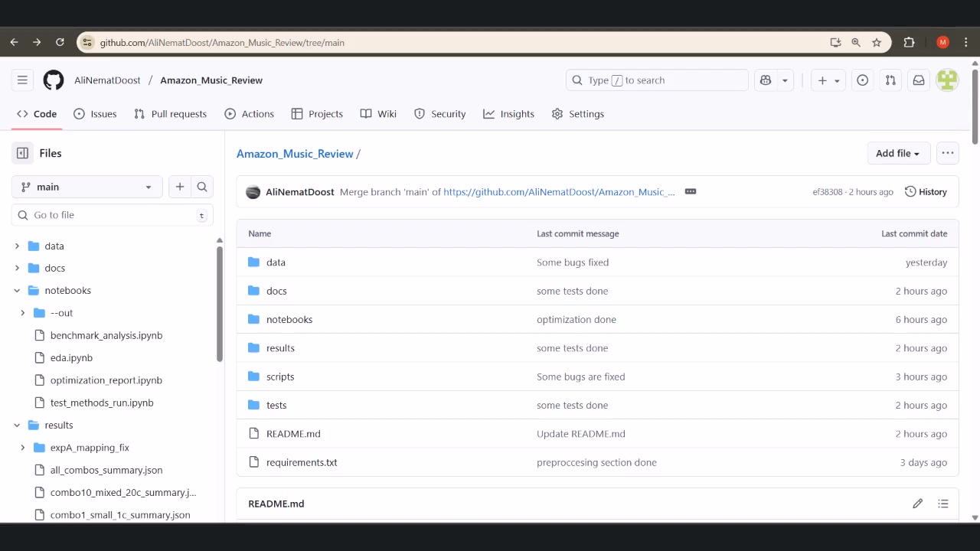980x551 pixels.
Task: Bookmark this page with the star icon
Action: pos(877,43)
